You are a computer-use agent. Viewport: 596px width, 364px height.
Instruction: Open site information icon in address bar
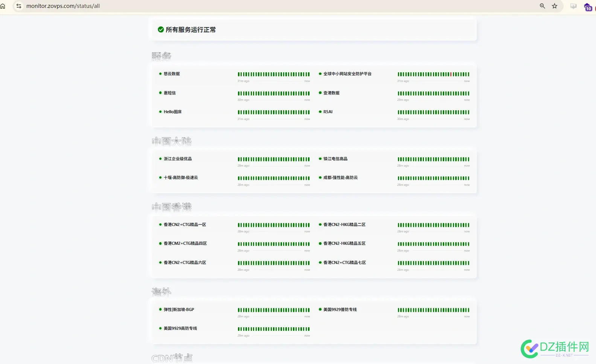coord(19,6)
